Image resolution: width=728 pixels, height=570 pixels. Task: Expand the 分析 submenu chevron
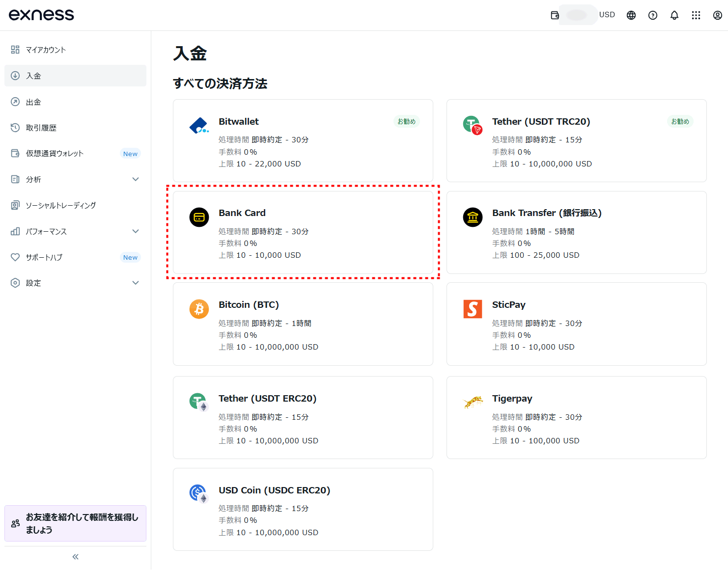coord(136,179)
